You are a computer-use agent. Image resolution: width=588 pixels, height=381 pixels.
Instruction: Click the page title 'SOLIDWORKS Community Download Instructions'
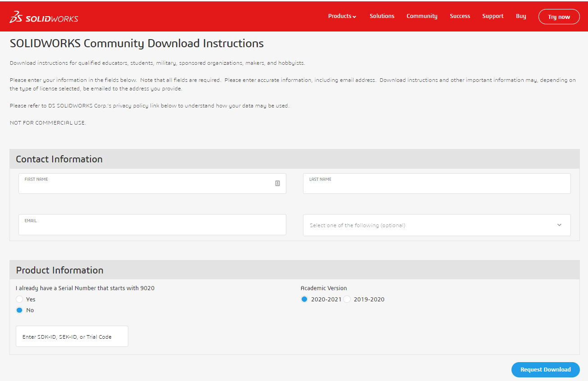click(x=137, y=44)
